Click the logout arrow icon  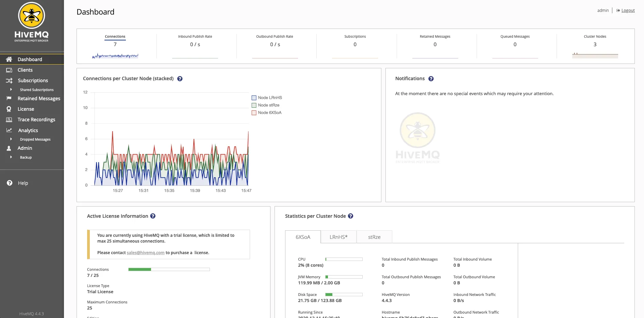pos(618,11)
